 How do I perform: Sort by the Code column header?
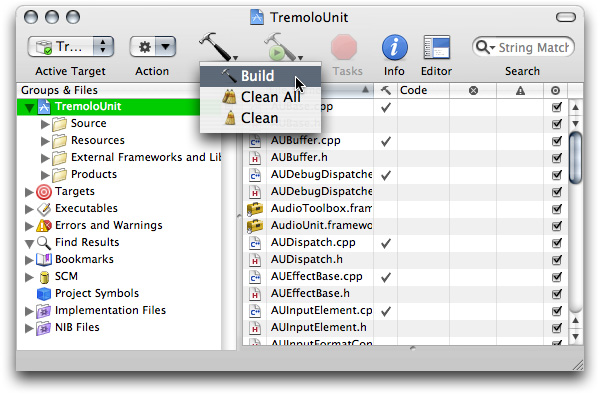click(x=423, y=90)
